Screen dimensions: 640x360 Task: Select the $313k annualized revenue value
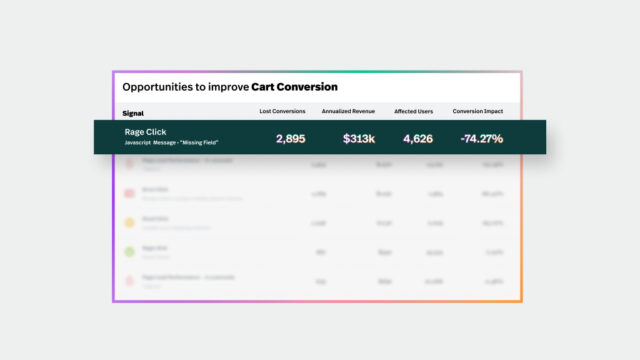coord(359,139)
